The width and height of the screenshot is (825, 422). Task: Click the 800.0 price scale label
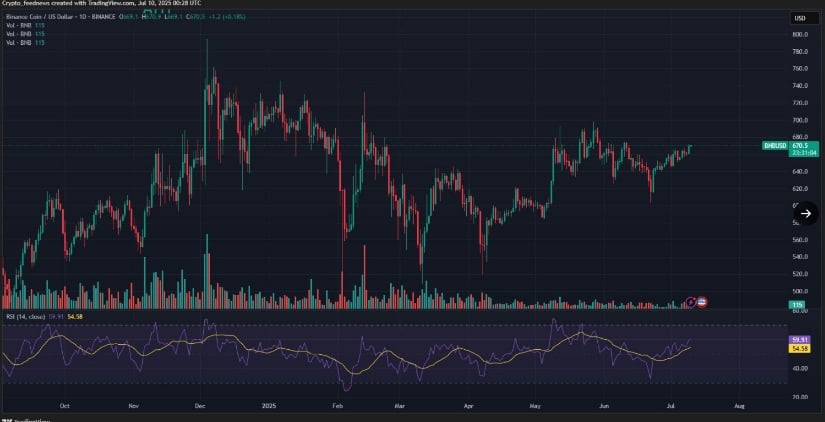800,35
